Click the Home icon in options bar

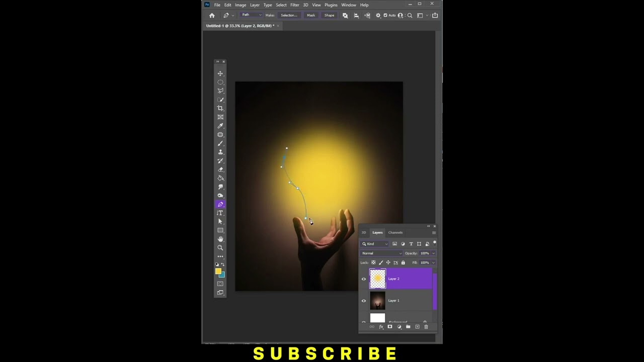click(212, 15)
